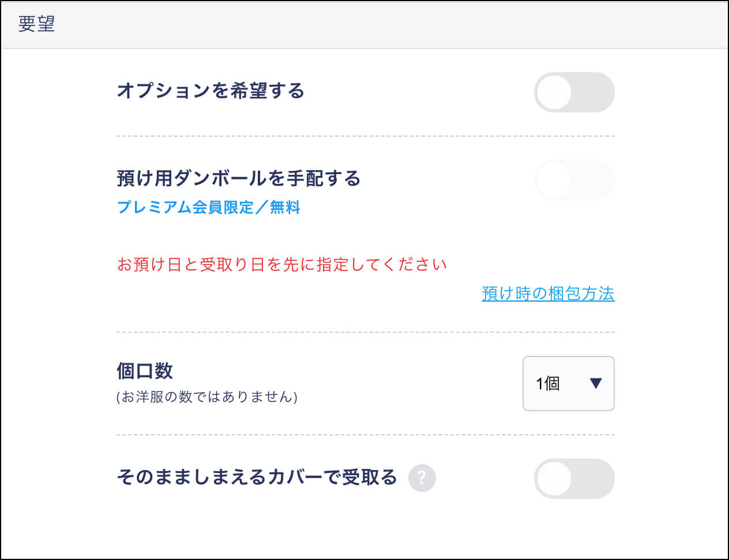Toggle 預け用ダンボールを手配する switch
This screenshot has height=560, width=729.
pyautogui.click(x=574, y=180)
